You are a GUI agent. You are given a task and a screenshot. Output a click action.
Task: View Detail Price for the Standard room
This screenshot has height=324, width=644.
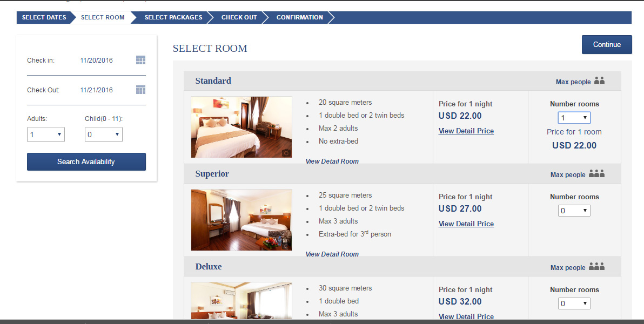[x=466, y=131]
